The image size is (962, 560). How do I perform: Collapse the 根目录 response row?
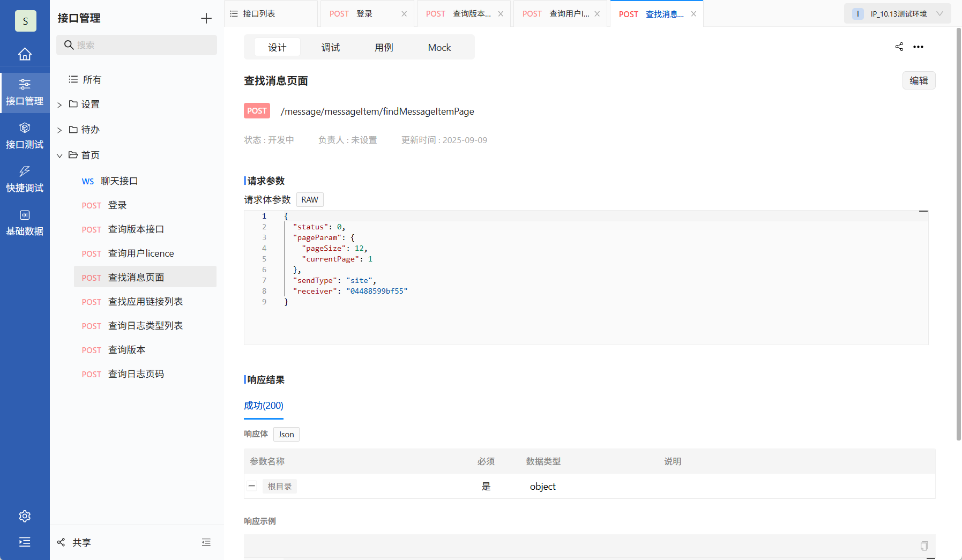pos(252,486)
